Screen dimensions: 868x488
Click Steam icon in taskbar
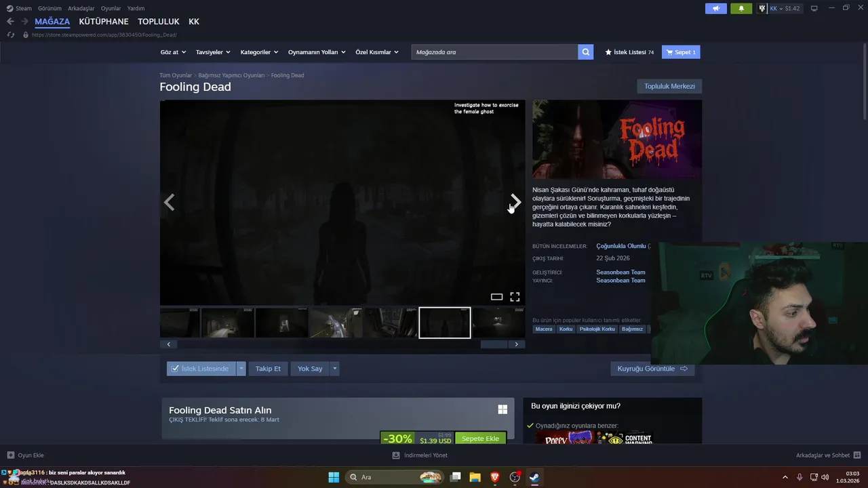pos(534,477)
